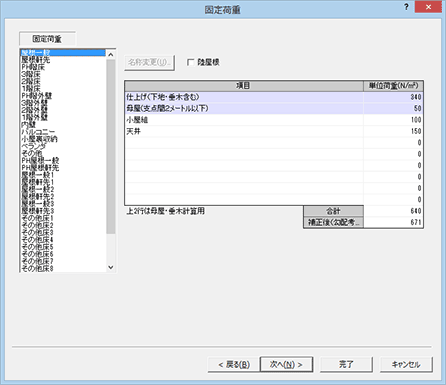Edit the 100 unit load cell
Image resolution: width=446 pixels, height=385 pixels.
tap(393, 120)
